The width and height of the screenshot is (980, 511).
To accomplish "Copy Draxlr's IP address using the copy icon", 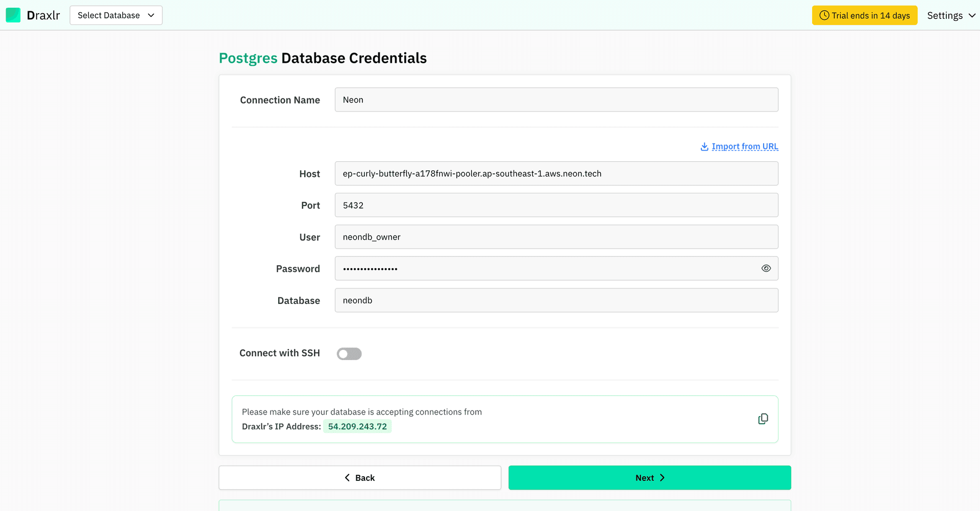I will click(x=763, y=418).
